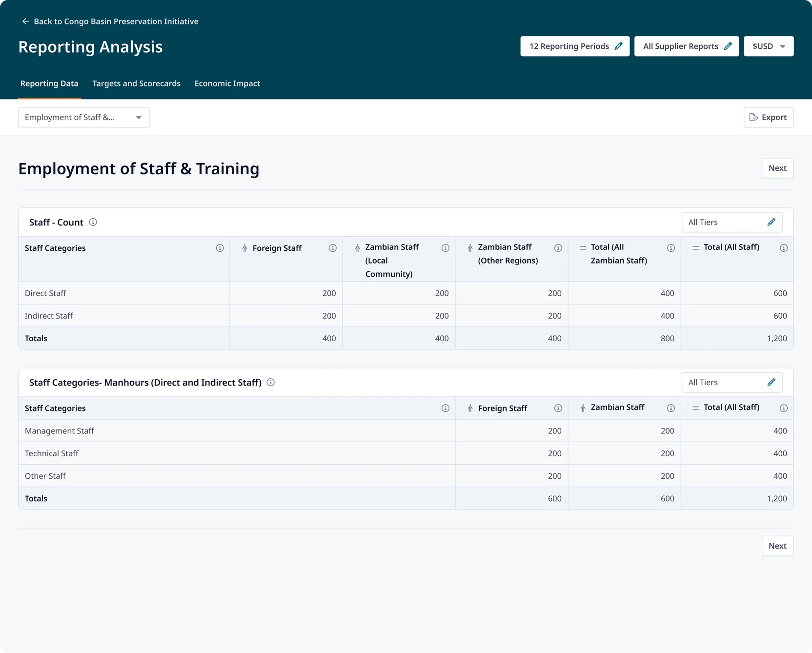Image resolution: width=812 pixels, height=653 pixels.
Task: Select the Other Staff row label
Action: [45, 476]
